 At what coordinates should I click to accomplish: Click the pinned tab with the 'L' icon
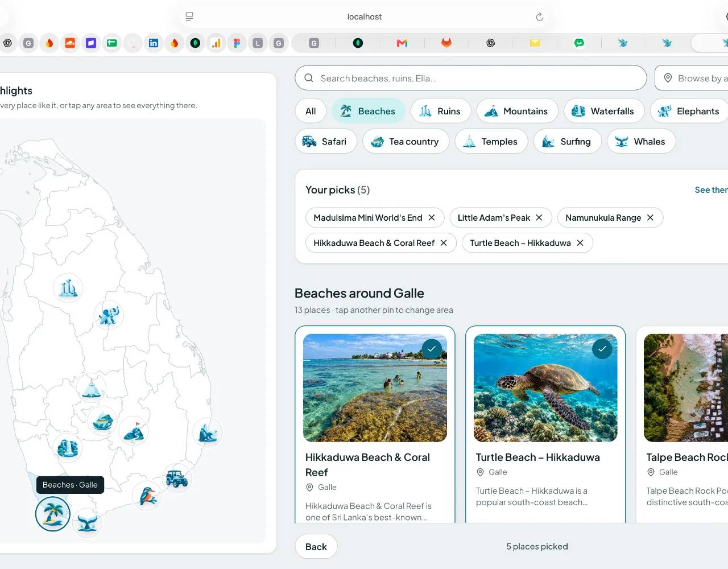(258, 43)
